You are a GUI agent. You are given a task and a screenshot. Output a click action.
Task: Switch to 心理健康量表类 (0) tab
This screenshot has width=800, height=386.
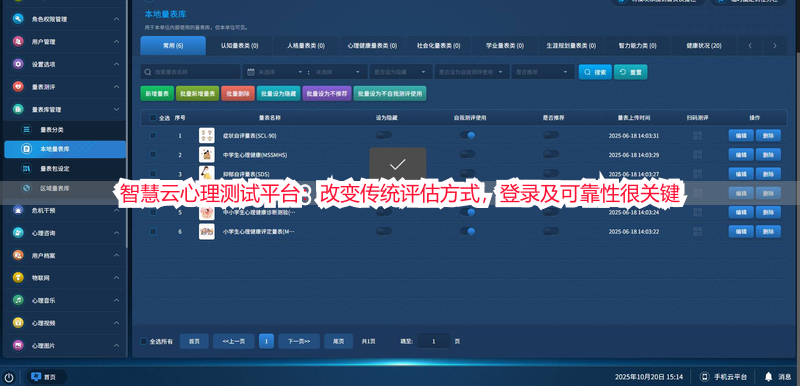coord(372,45)
